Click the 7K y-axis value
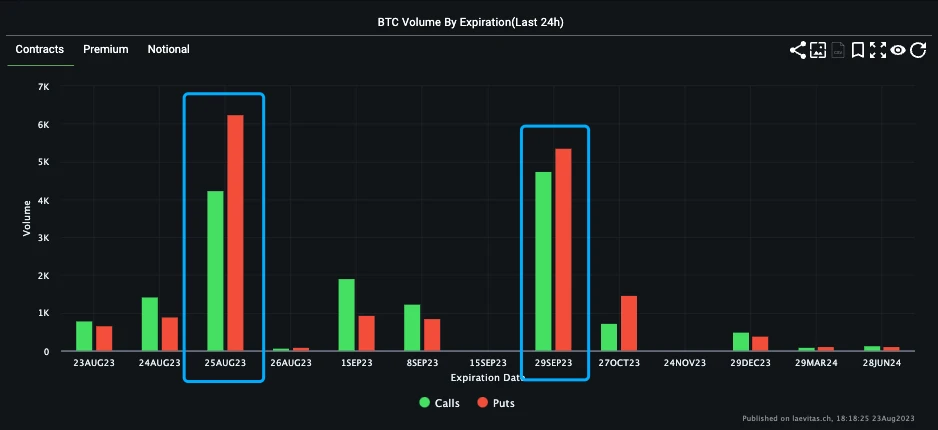 pyautogui.click(x=43, y=87)
